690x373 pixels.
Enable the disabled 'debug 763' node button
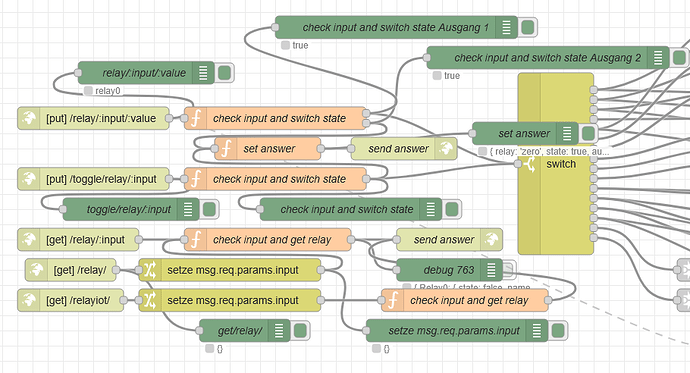coord(509,270)
